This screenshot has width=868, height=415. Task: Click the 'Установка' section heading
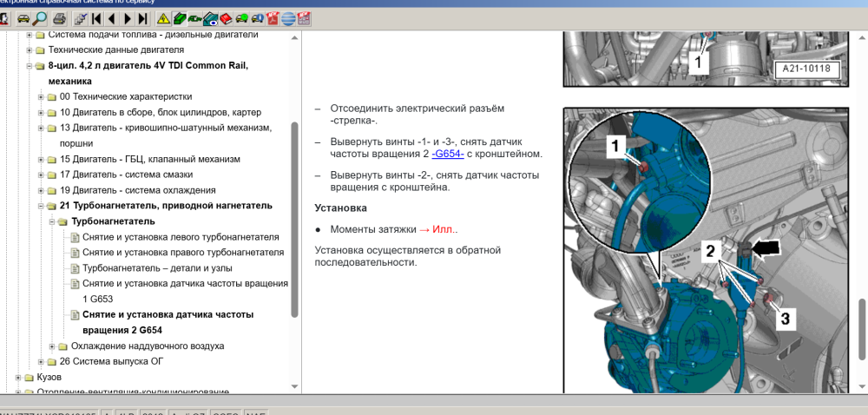click(340, 208)
